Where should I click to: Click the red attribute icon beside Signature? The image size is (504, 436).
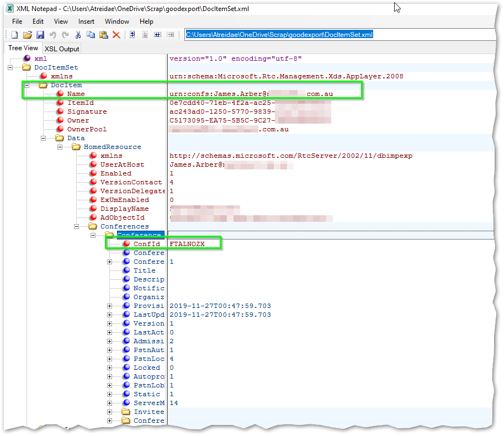pos(60,111)
